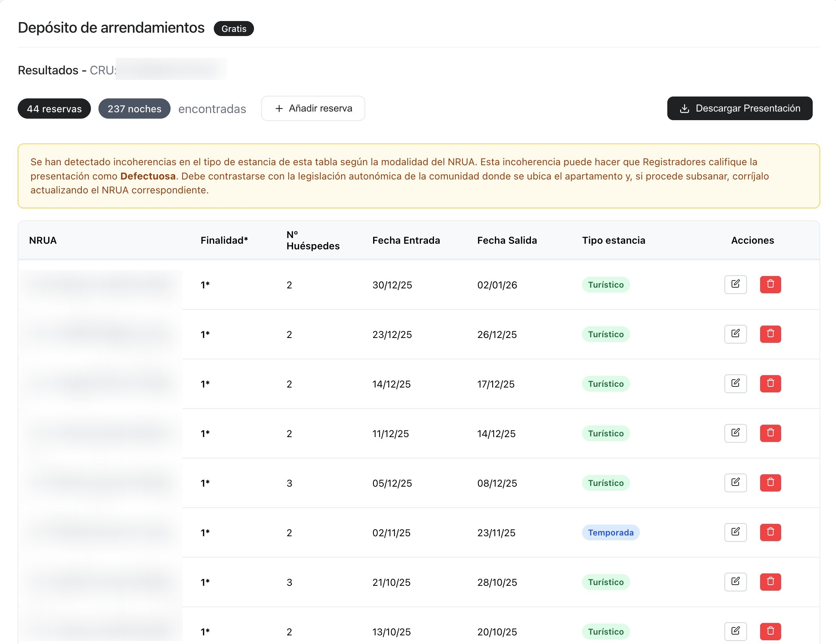Click Turístico tag in 21/10/25 row
This screenshot has height=644, width=836.
tap(606, 582)
